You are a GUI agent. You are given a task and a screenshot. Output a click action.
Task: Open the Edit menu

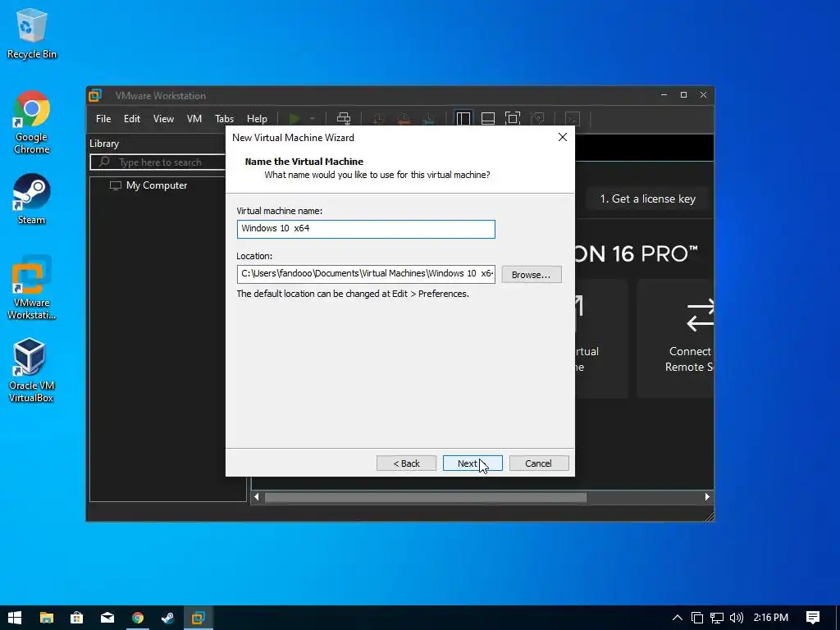(132, 119)
